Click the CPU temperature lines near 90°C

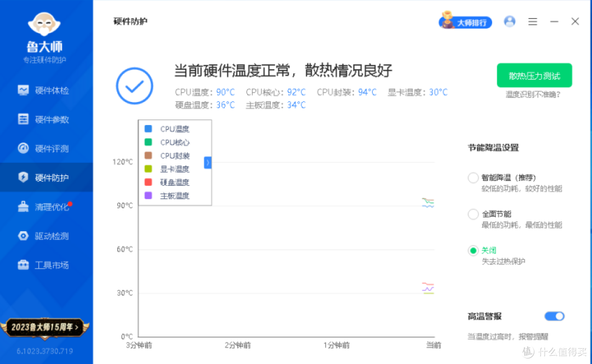(428, 203)
